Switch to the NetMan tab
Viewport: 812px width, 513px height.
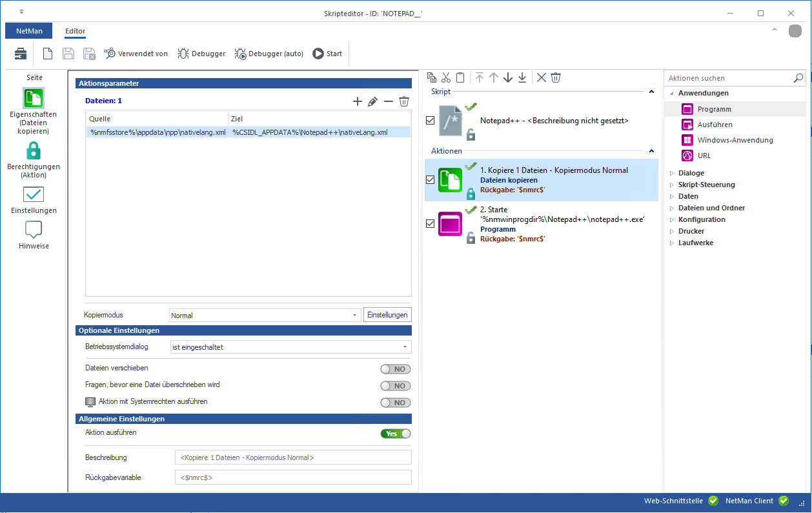point(30,31)
